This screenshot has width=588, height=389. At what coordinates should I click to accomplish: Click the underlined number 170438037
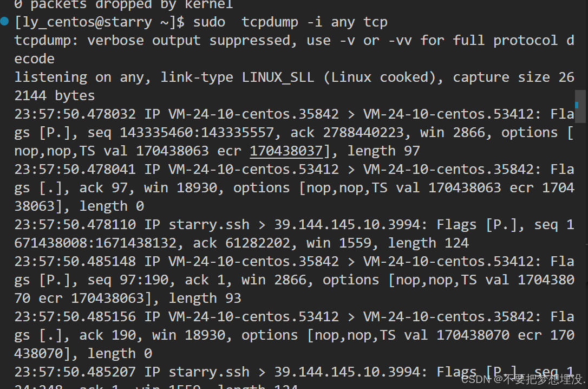(x=286, y=151)
